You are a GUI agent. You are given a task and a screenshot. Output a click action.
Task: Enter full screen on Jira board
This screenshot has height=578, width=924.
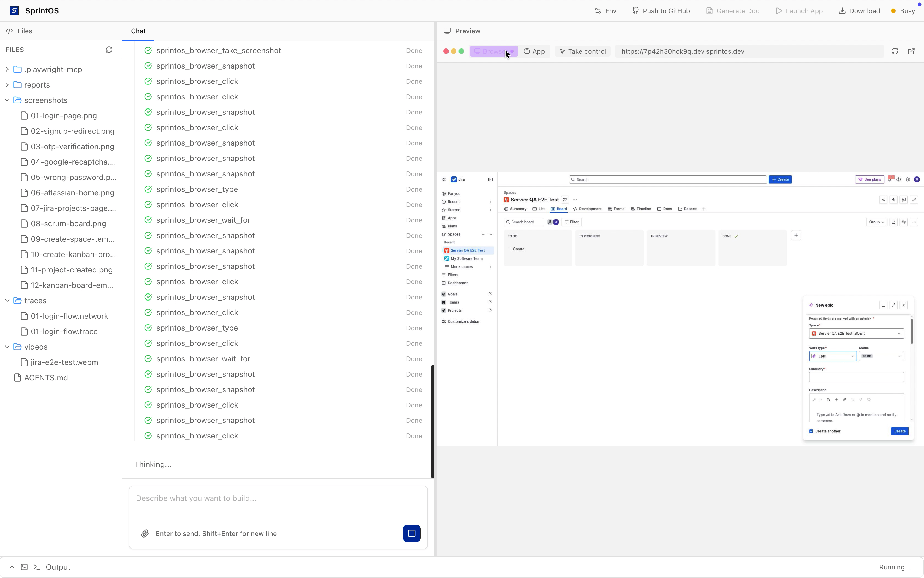(914, 200)
